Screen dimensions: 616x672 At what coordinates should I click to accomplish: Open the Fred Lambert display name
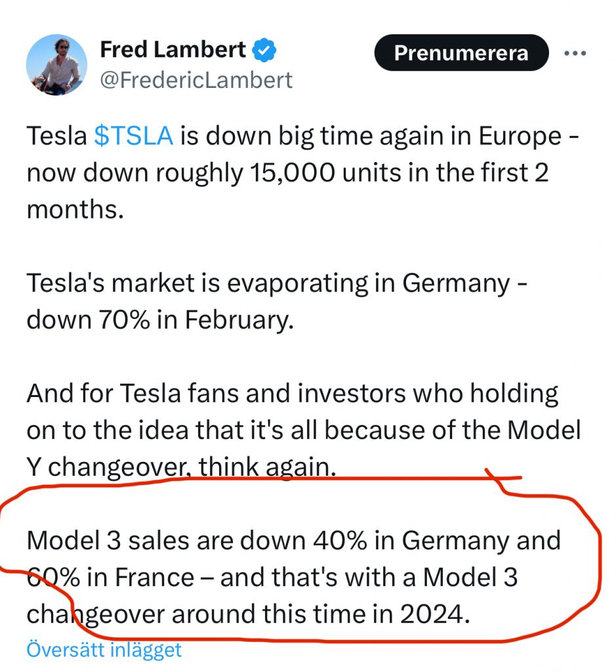pyautogui.click(x=173, y=50)
